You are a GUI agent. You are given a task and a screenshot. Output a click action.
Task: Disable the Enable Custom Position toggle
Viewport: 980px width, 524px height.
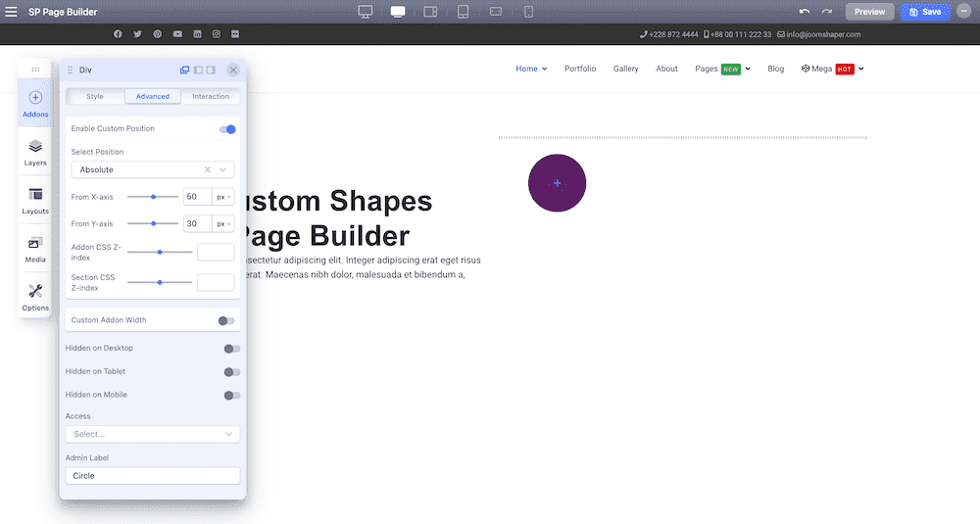tap(227, 129)
